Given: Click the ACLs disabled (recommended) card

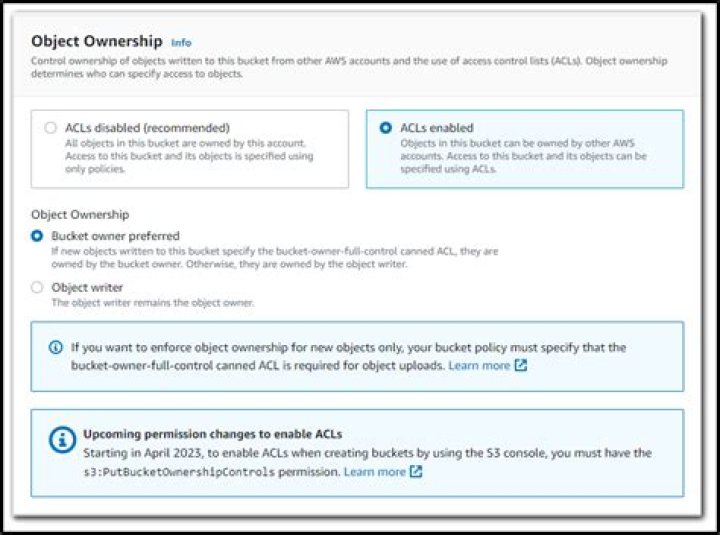Looking at the screenshot, I should point(190,149).
